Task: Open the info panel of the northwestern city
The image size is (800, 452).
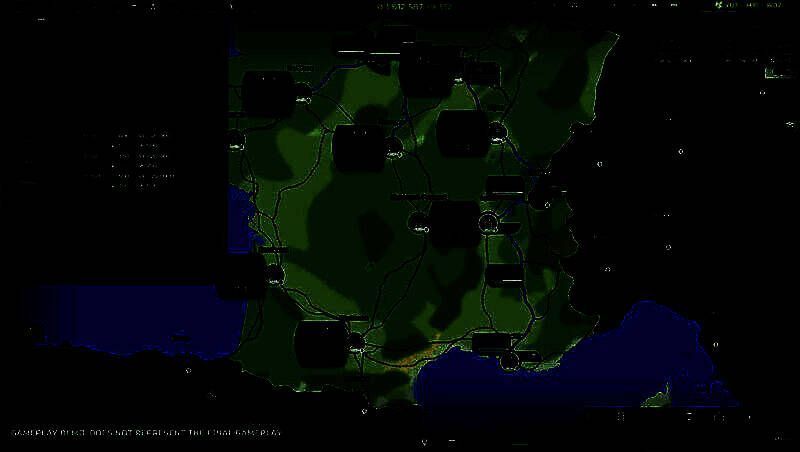Action: [x=268, y=92]
